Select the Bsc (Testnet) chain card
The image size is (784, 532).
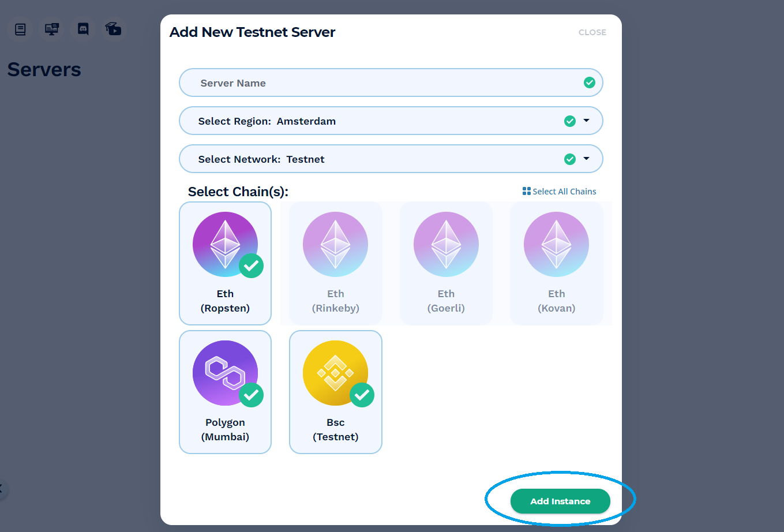coord(336,392)
